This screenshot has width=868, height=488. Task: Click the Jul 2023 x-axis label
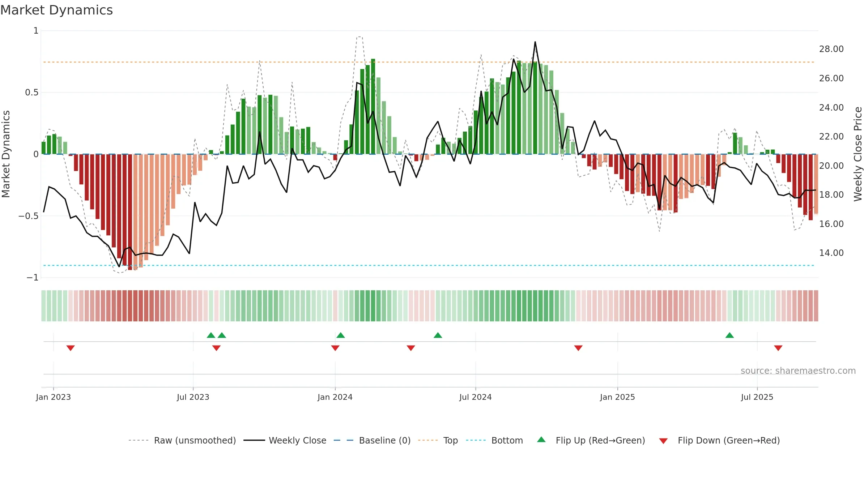coord(193,397)
